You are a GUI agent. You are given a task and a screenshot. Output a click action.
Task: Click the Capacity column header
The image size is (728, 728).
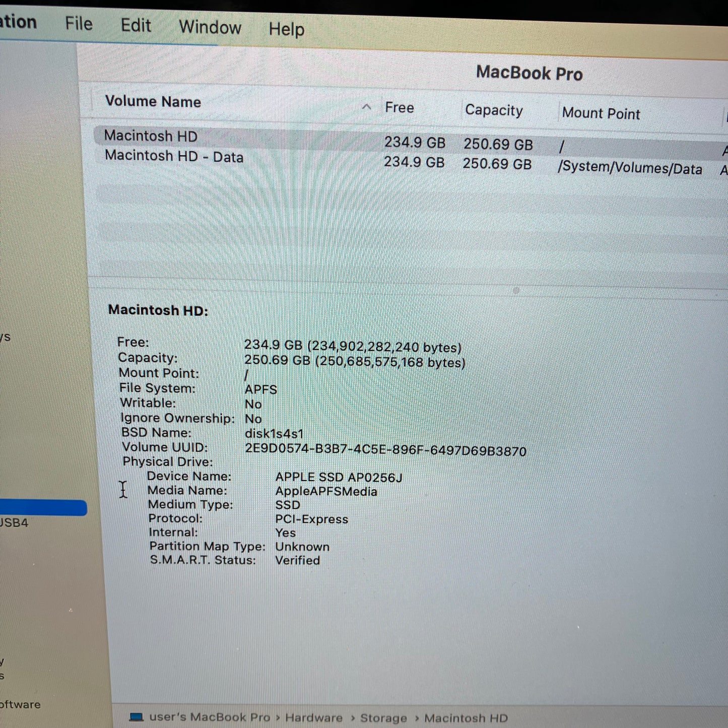click(494, 110)
